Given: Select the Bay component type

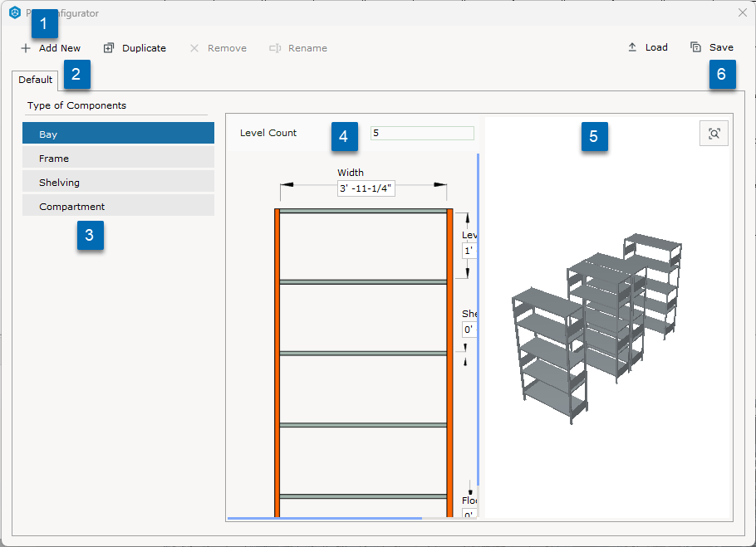Looking at the screenshot, I should [x=118, y=133].
